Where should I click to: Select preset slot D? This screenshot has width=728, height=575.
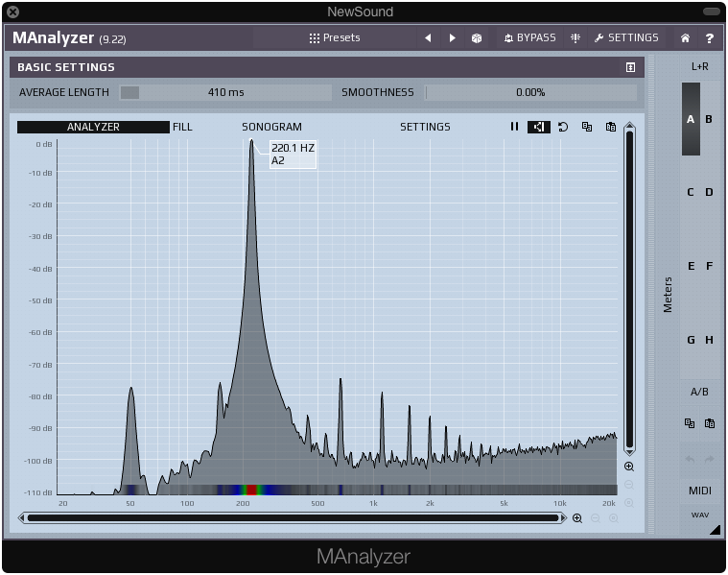point(709,192)
